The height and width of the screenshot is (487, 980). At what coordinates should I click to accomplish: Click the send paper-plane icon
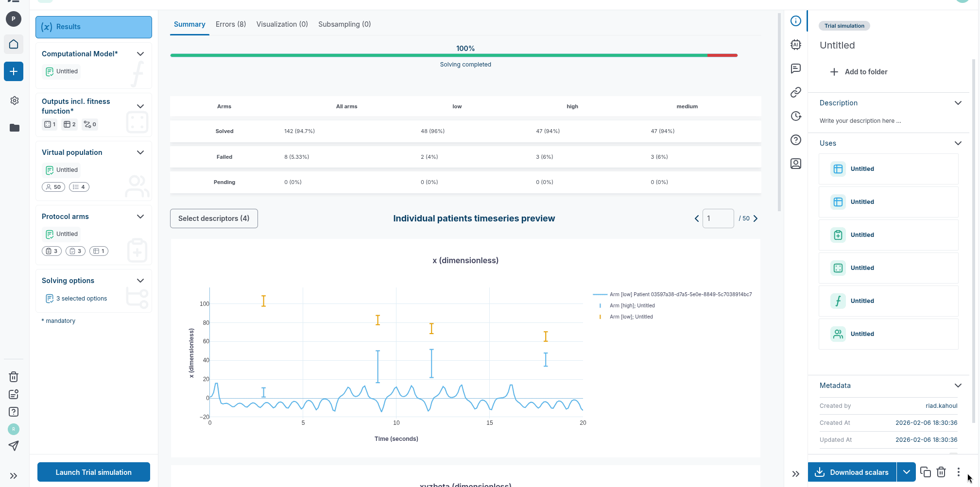(x=14, y=446)
